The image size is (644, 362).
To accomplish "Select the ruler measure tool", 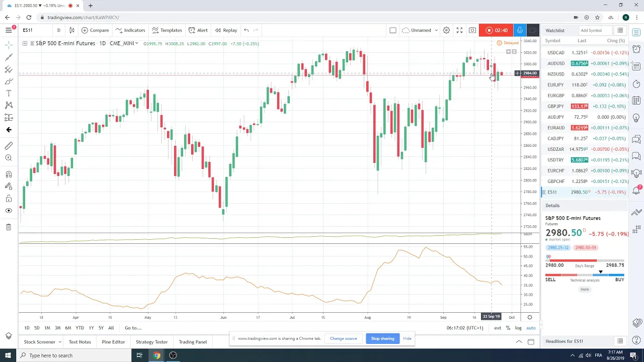I will pos(9,146).
